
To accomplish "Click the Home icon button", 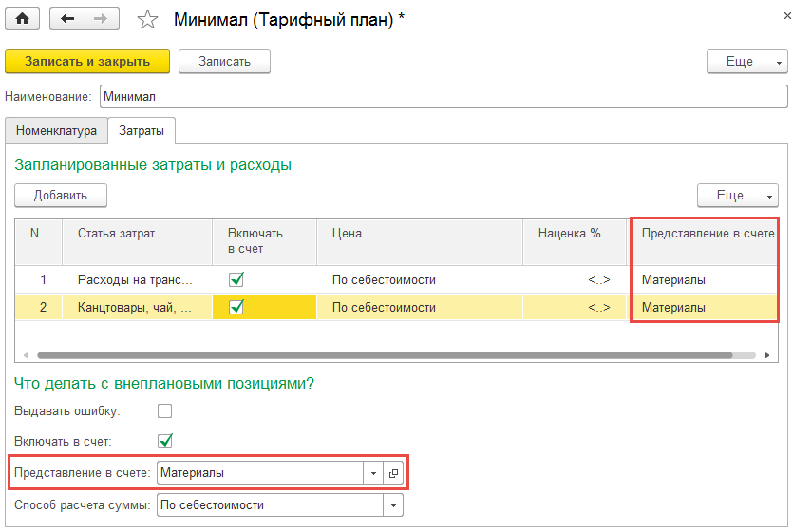I will (x=22, y=19).
